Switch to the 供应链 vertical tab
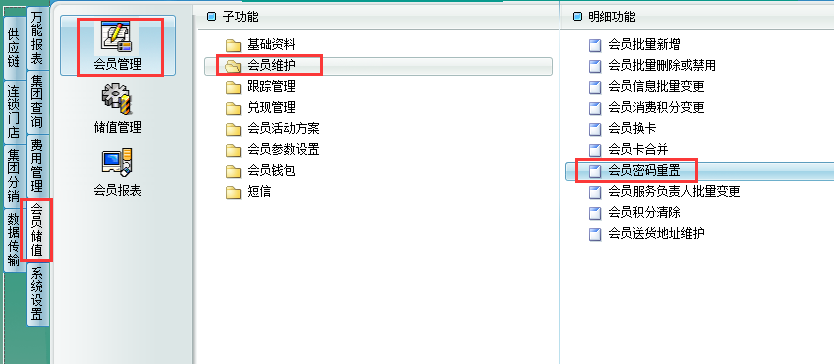The width and height of the screenshot is (834, 364). [14, 47]
